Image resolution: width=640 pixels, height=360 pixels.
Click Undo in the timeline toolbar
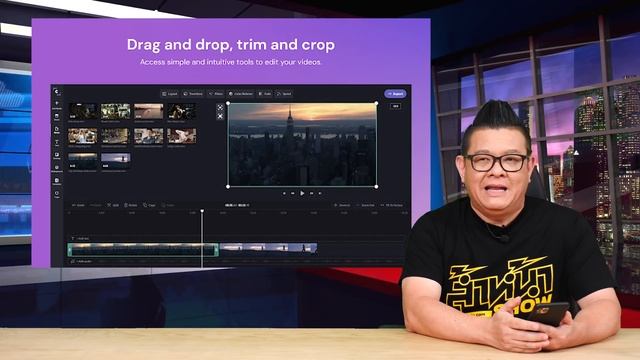click(x=78, y=205)
